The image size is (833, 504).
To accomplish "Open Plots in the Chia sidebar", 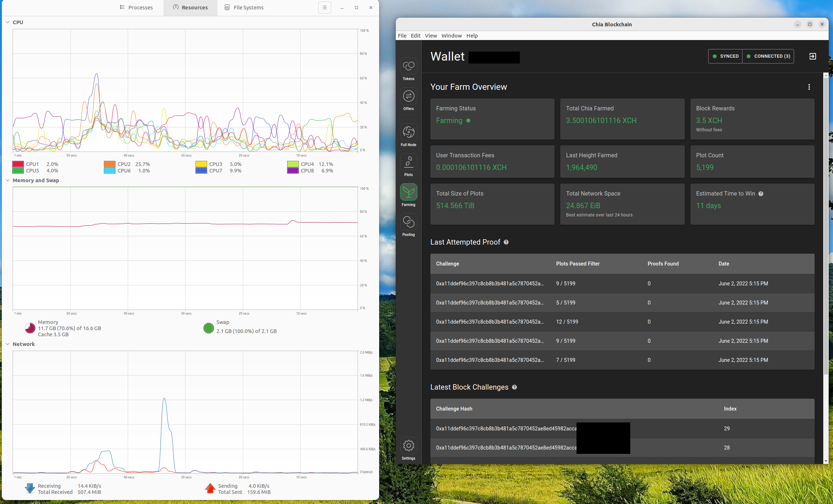I will (x=408, y=165).
